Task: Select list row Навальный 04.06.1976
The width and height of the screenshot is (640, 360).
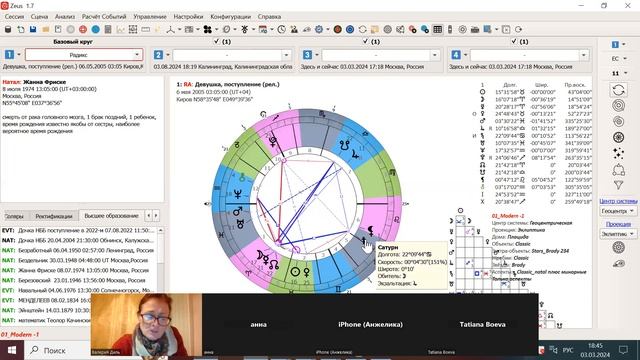Action: [x=78, y=290]
